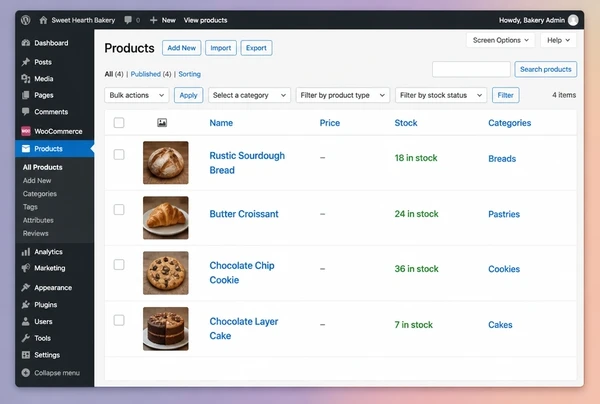The height and width of the screenshot is (404, 600).
Task: Click the plus icon next to New
Action: pyautogui.click(x=153, y=20)
